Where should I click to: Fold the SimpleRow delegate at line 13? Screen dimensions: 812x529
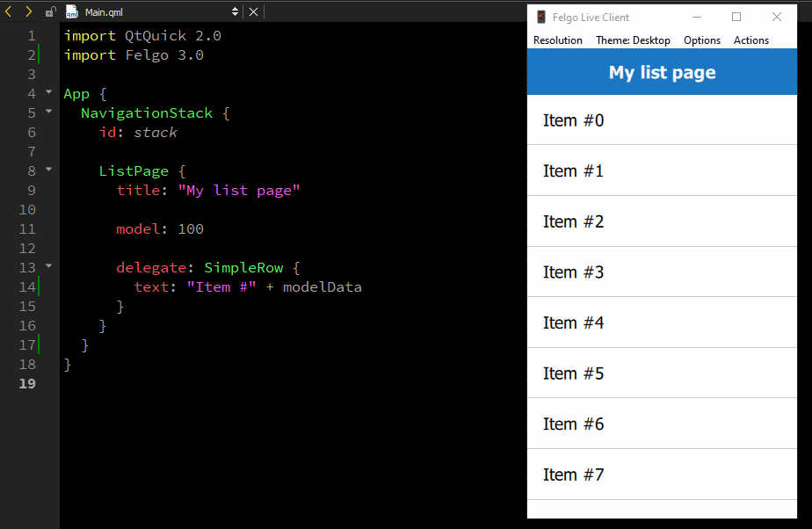[x=48, y=264]
